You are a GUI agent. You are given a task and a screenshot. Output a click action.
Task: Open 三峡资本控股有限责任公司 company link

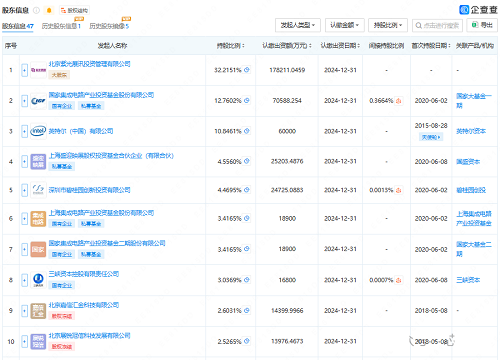coord(84,274)
